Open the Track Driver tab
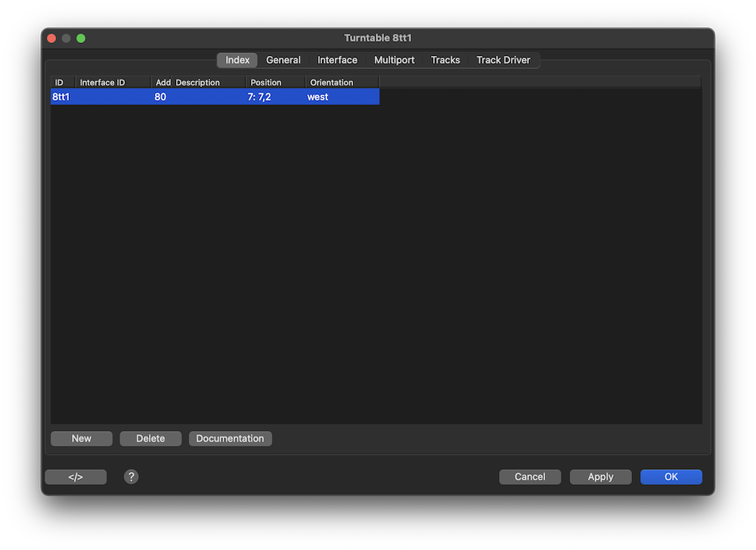The image size is (756, 550). [503, 60]
